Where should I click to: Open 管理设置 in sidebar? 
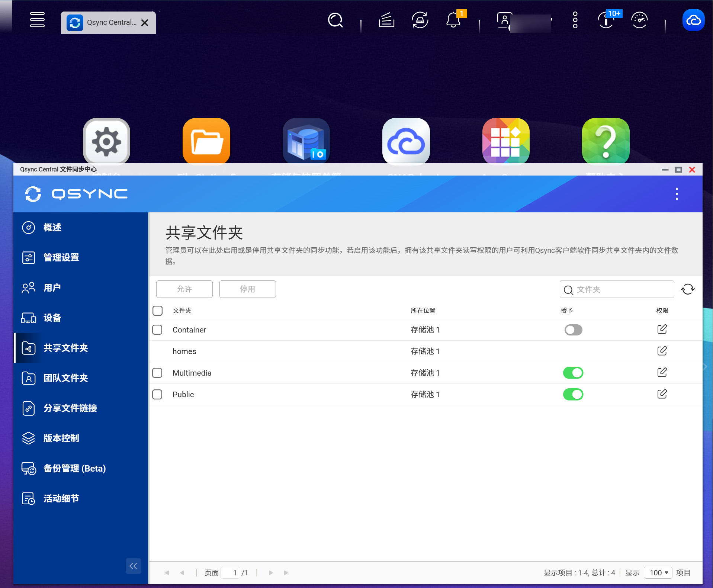coord(81,257)
